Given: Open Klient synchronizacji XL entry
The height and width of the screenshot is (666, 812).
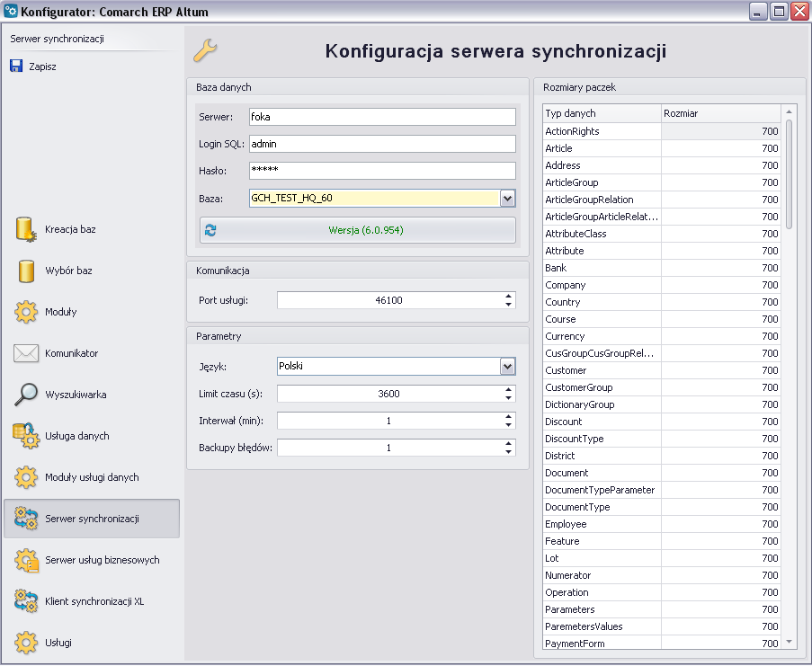Looking at the screenshot, I should pos(94,601).
